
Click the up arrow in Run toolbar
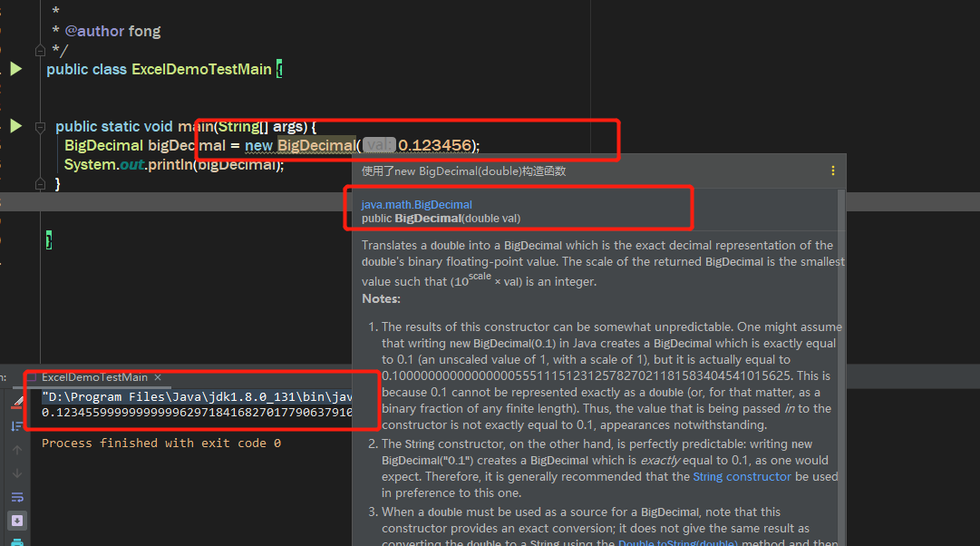(x=17, y=450)
